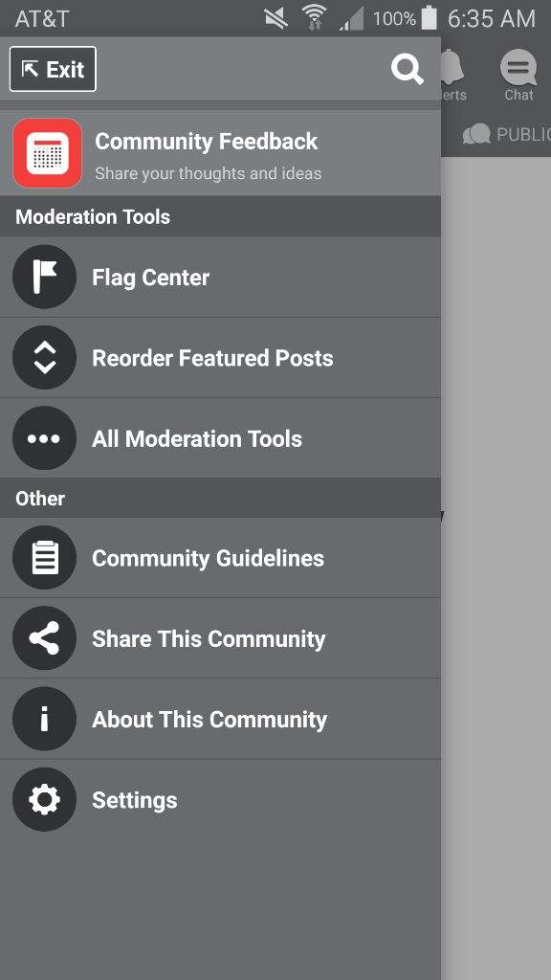Tap the Reorder Featured Posts arrows icon
Viewport: 551px width, 980px height.
(x=44, y=358)
